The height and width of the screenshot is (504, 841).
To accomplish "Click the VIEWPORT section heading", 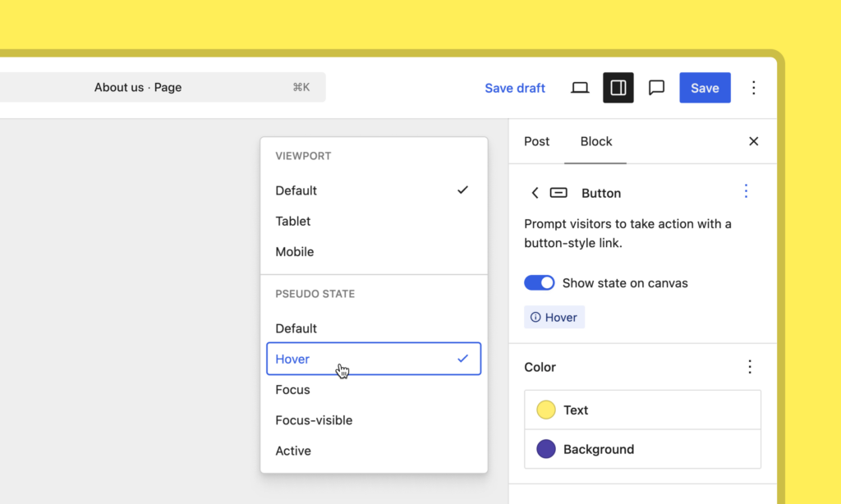I will coord(303,156).
